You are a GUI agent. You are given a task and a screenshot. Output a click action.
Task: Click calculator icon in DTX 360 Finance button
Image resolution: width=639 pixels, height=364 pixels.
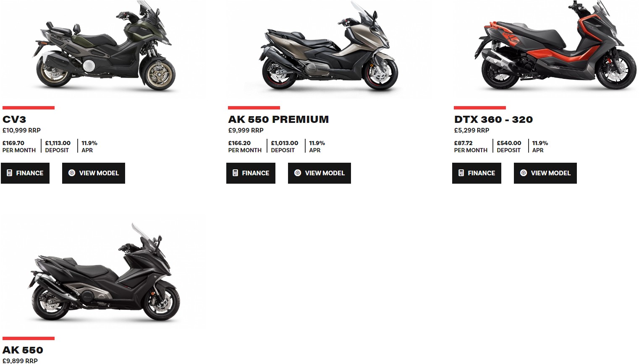[461, 173]
